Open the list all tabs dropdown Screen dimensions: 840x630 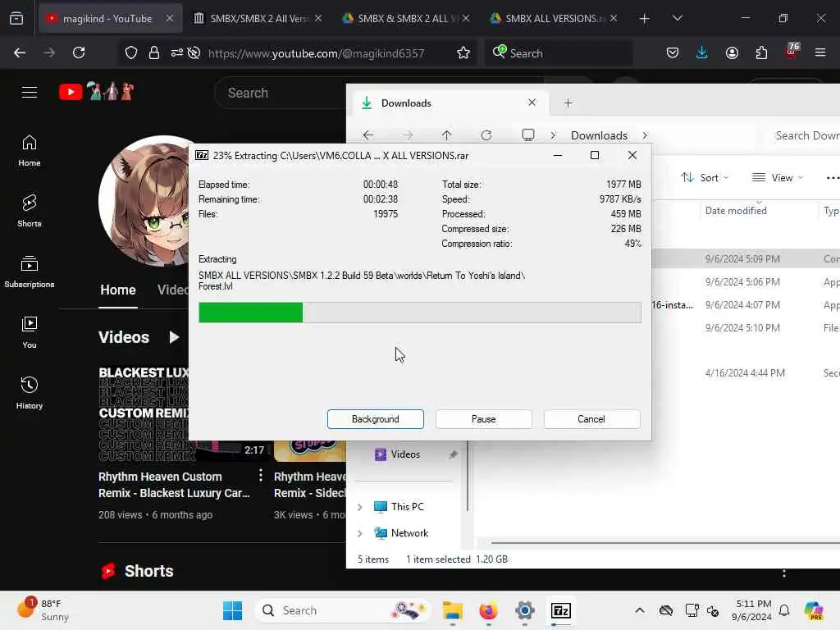coord(677,18)
